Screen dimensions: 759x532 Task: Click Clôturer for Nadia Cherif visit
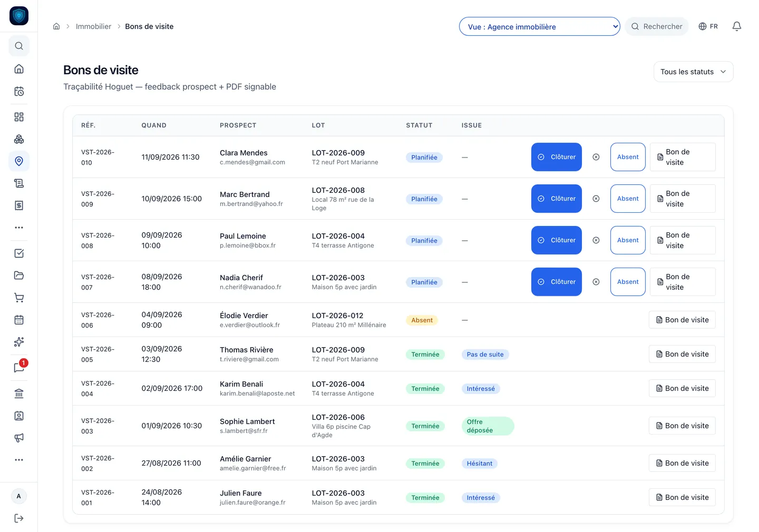(x=557, y=282)
